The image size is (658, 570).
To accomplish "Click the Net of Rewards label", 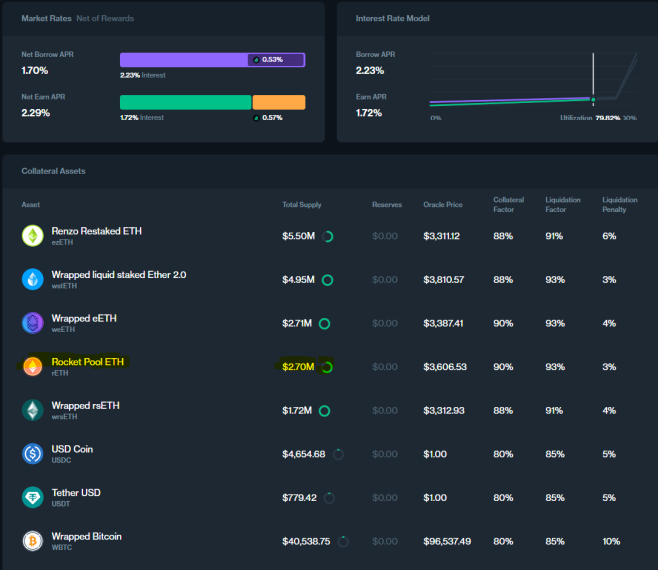I will click(105, 18).
